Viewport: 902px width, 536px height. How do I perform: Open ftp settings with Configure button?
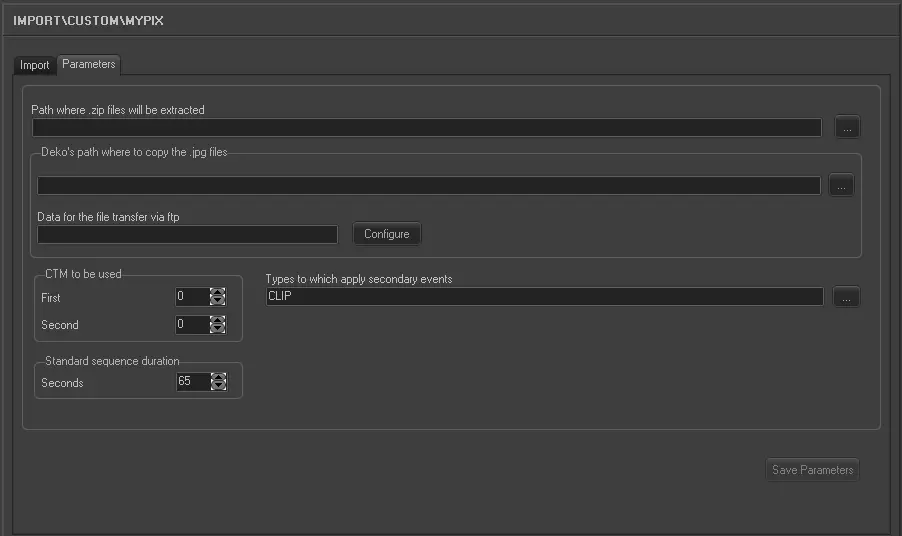tap(386, 234)
